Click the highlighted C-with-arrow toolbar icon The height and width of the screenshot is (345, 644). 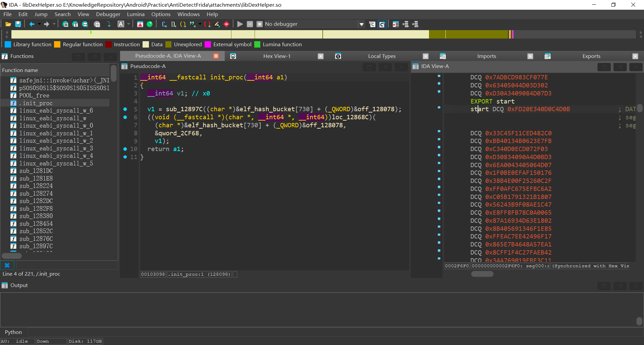pos(382,24)
